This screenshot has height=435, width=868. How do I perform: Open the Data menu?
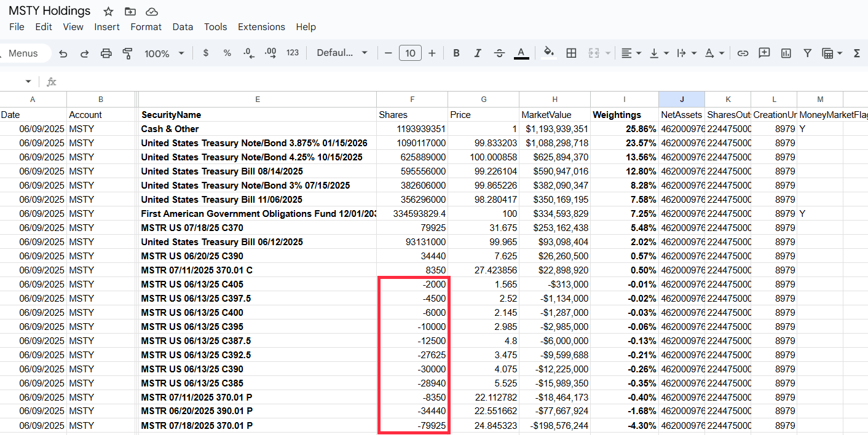[183, 27]
